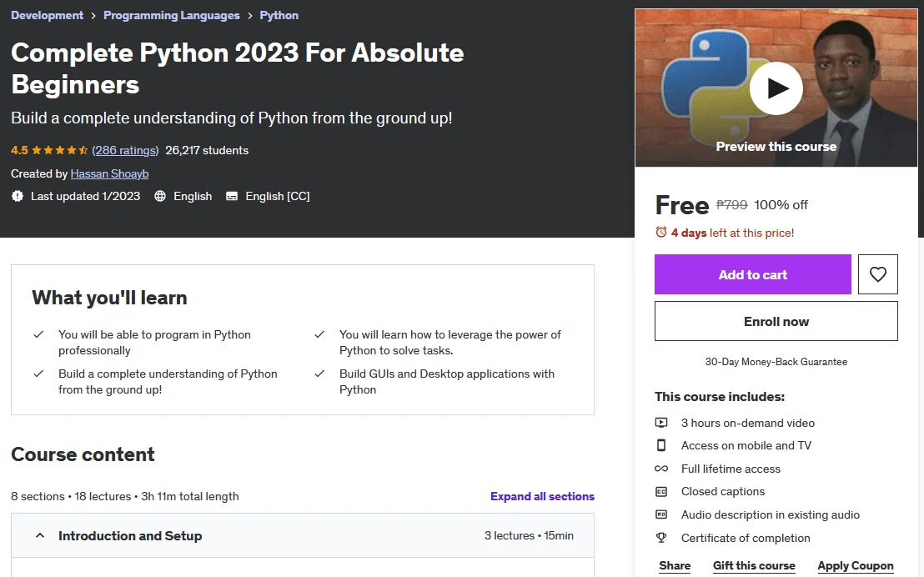
Task: Click 'This course includes:' heading
Action: pyautogui.click(x=720, y=397)
